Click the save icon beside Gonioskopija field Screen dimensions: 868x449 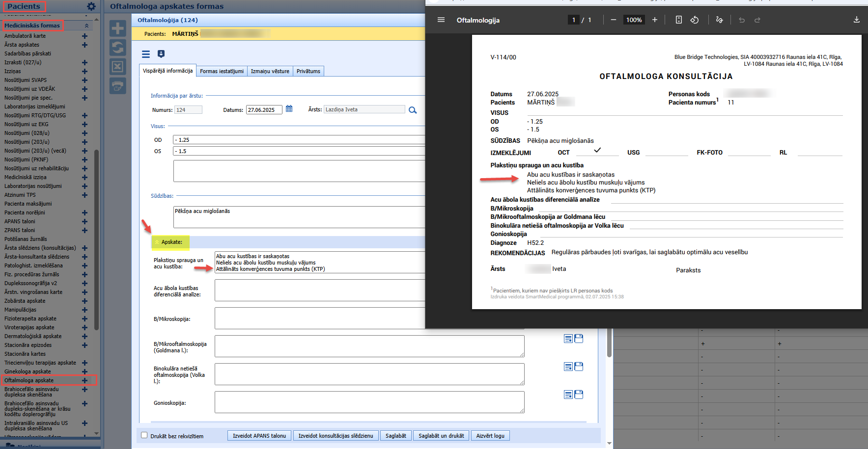tap(579, 395)
